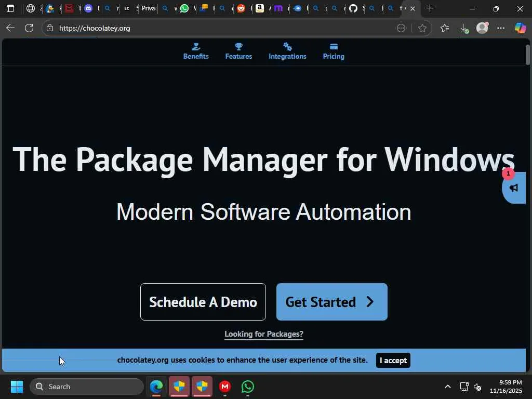Follow the Looking for Packages? link
The image size is (532, 399).
point(263,334)
